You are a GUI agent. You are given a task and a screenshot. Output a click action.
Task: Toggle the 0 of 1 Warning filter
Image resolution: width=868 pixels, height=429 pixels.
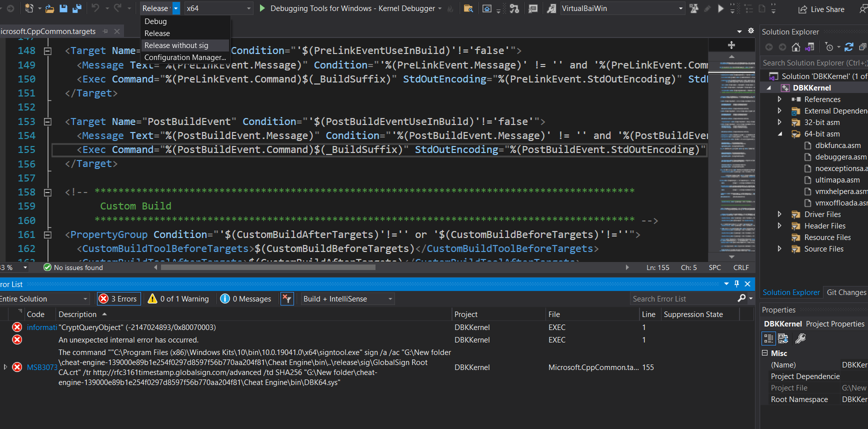point(178,298)
